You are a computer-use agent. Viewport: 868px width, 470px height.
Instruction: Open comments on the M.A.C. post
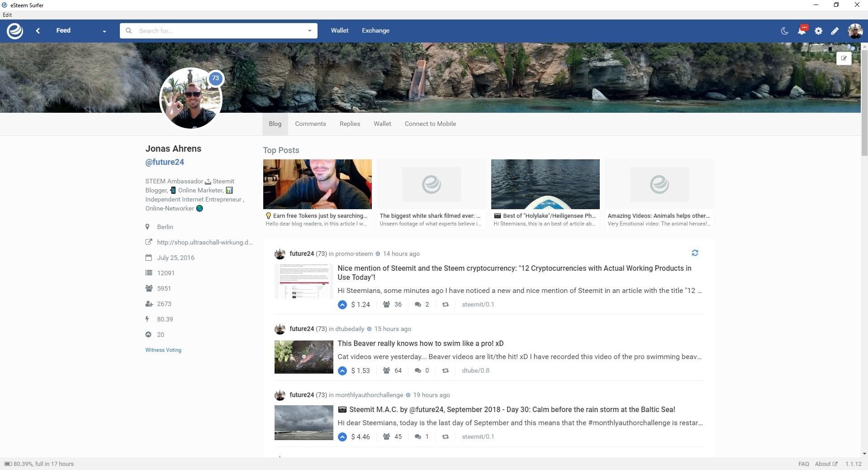(422, 436)
